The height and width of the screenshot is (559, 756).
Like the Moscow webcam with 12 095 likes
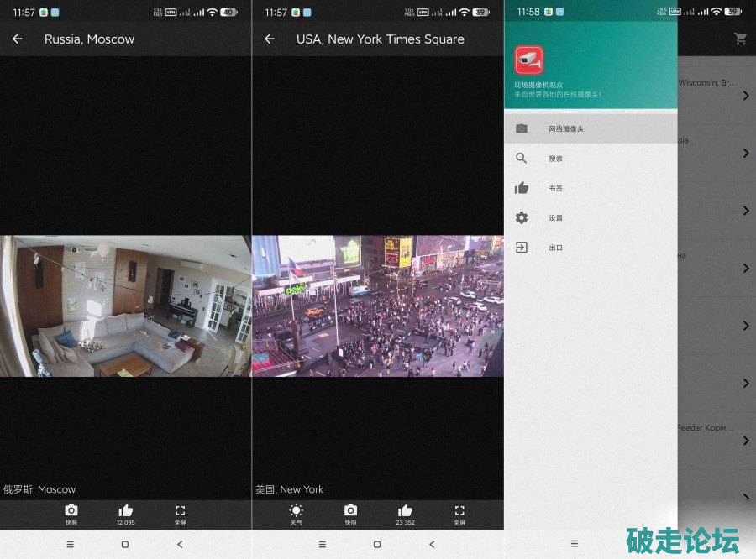[x=126, y=514]
